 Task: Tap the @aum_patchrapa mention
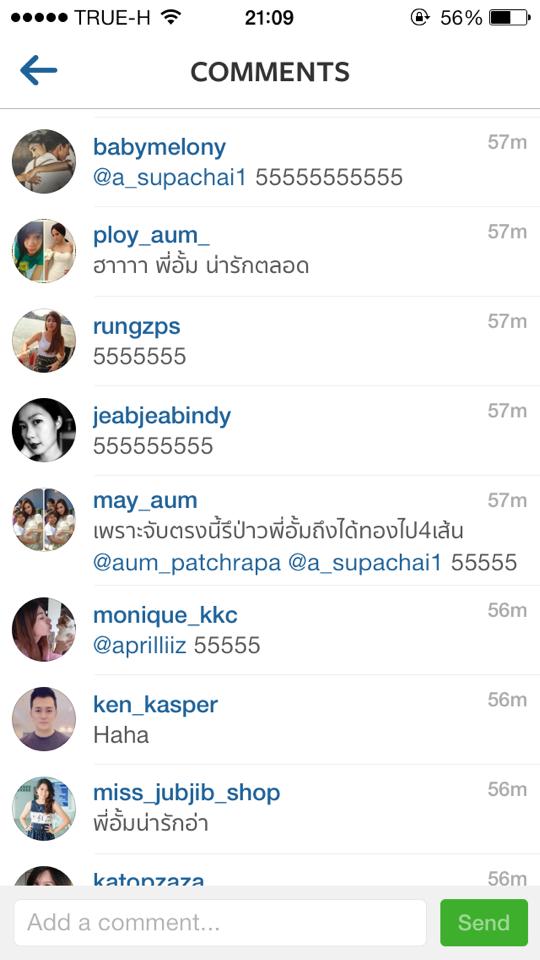187,563
